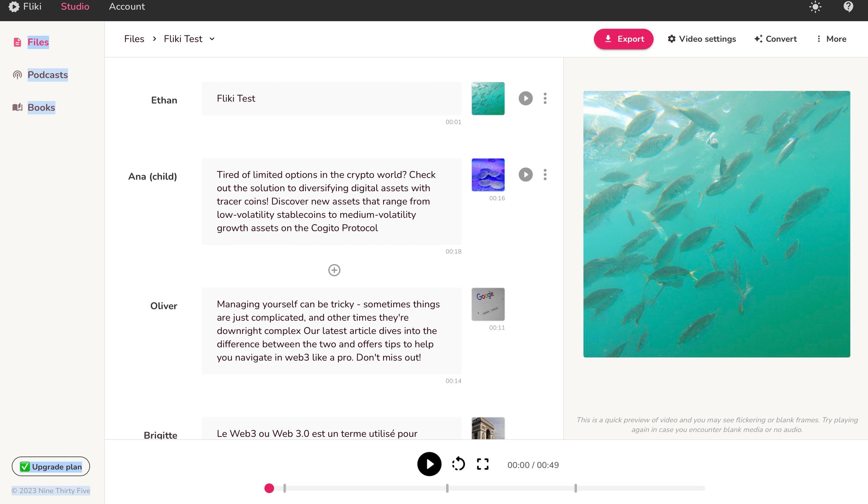Click the main play button in player bar
The image size is (868, 504).
[x=429, y=464]
